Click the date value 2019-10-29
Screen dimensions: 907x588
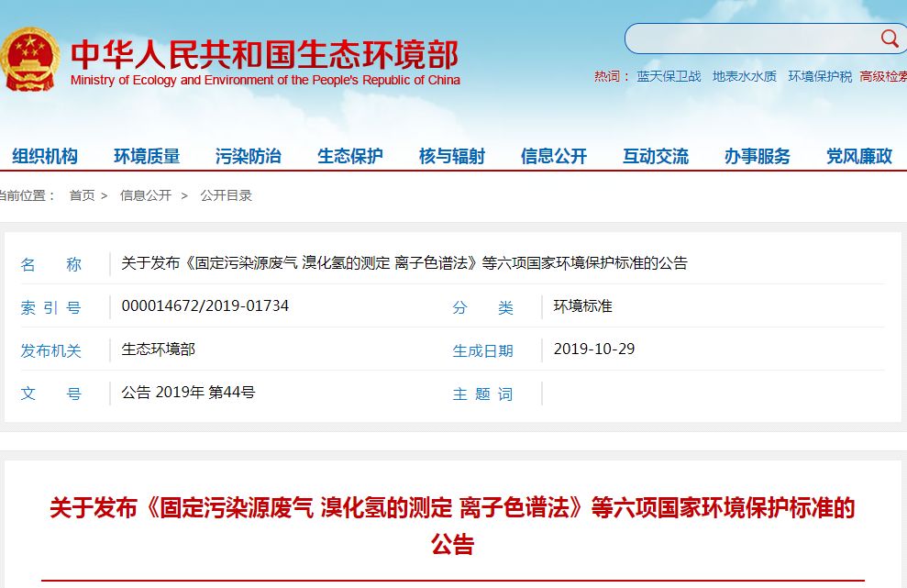594,349
